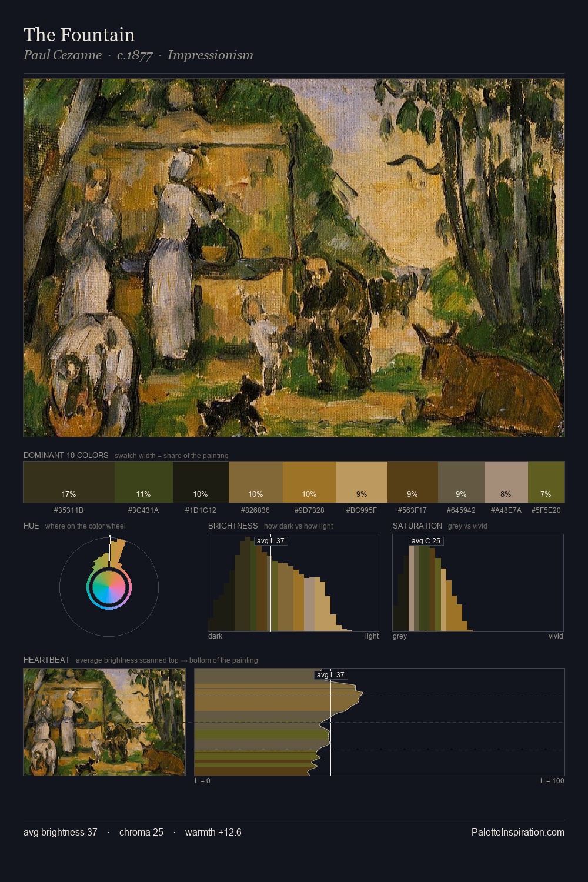Click the #3C431A green swatch
The width and height of the screenshot is (588, 882).
coord(143,482)
